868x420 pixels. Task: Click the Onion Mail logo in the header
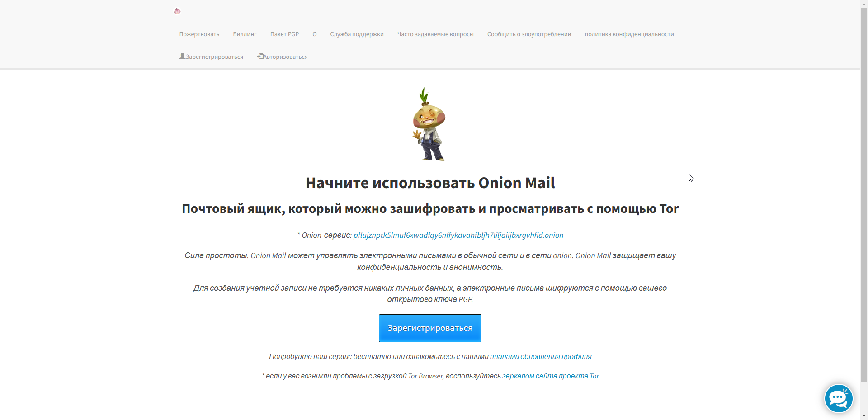point(177,11)
